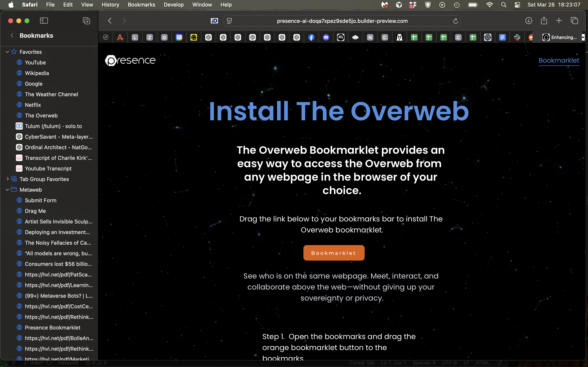Click the Safari downloads icon
The image size is (588, 367).
[x=528, y=21]
